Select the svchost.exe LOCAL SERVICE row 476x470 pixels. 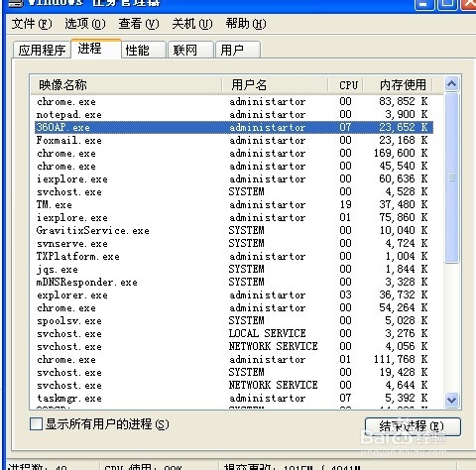click(234, 333)
